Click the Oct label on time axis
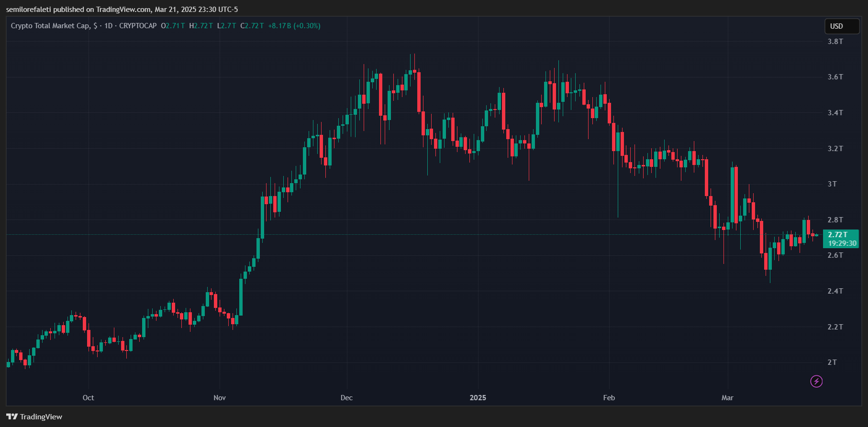This screenshot has height=427, width=868. coord(89,398)
